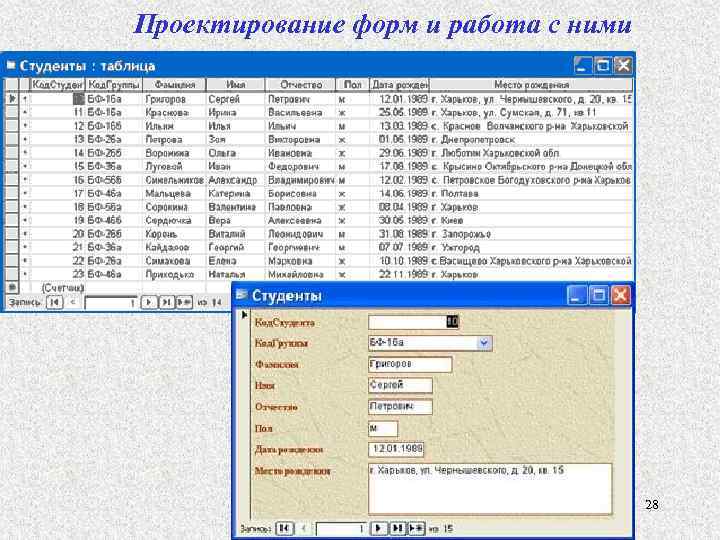Click date cell '31.08.1989' in table
The height and width of the screenshot is (540, 720).
tap(399, 234)
